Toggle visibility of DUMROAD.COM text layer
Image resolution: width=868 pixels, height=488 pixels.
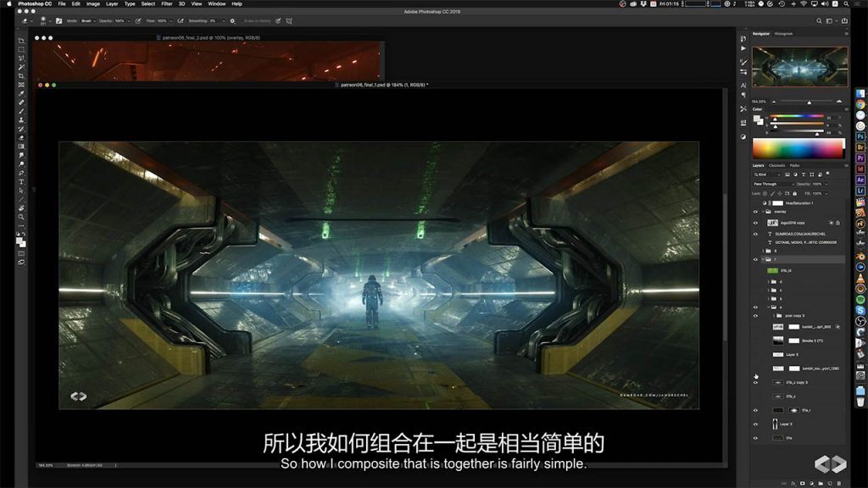pos(755,234)
